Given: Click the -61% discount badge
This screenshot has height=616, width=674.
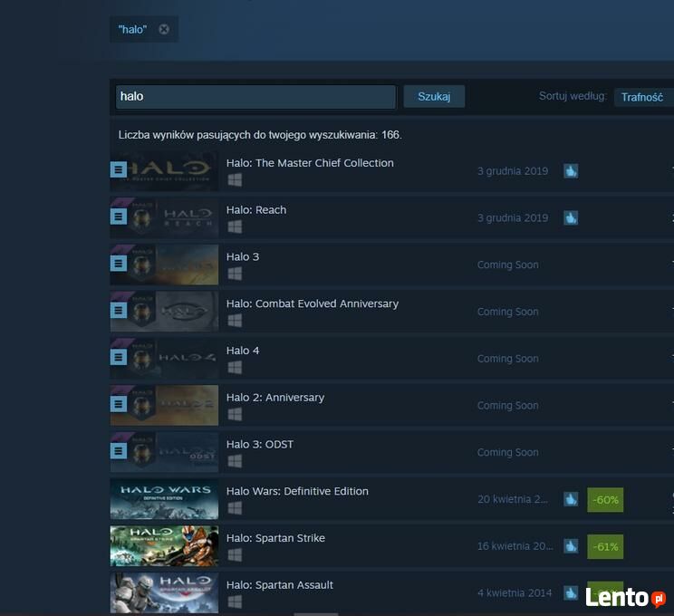Looking at the screenshot, I should tap(605, 547).
